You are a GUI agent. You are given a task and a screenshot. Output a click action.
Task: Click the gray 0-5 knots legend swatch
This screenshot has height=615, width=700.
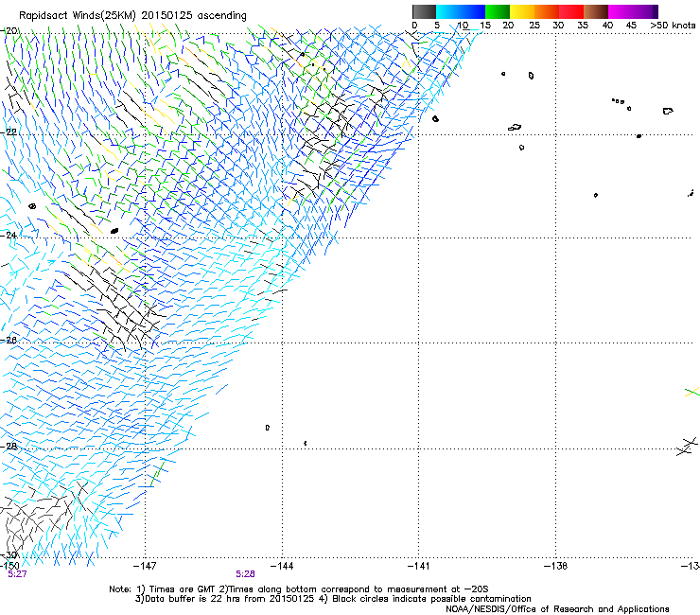click(424, 11)
